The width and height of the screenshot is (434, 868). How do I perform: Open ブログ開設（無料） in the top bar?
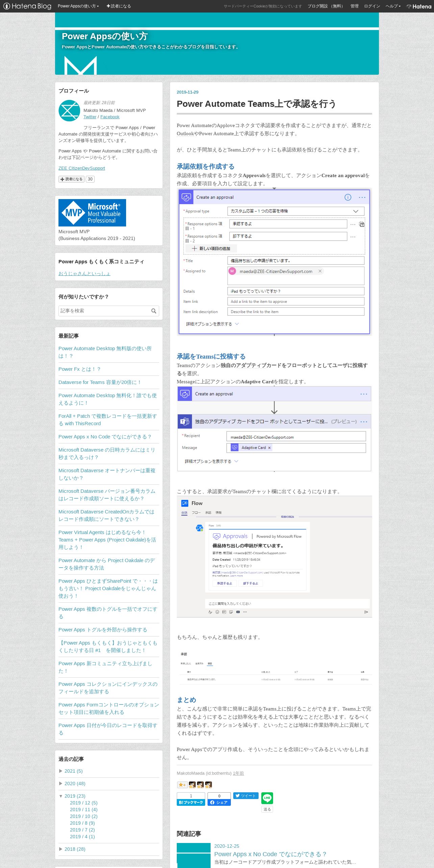326,6
